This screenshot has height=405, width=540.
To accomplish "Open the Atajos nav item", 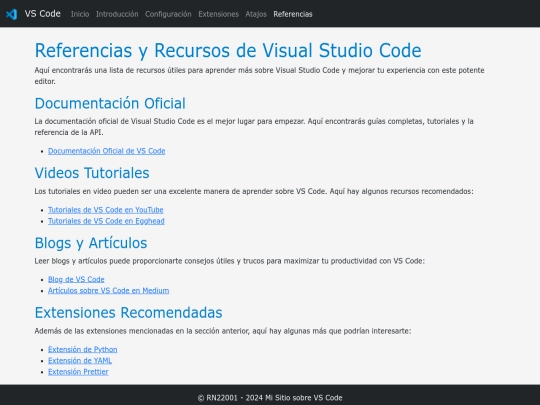I will coord(256,14).
